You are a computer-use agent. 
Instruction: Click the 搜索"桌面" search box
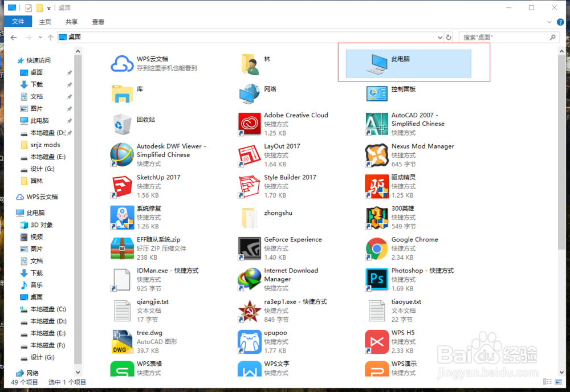click(x=509, y=37)
